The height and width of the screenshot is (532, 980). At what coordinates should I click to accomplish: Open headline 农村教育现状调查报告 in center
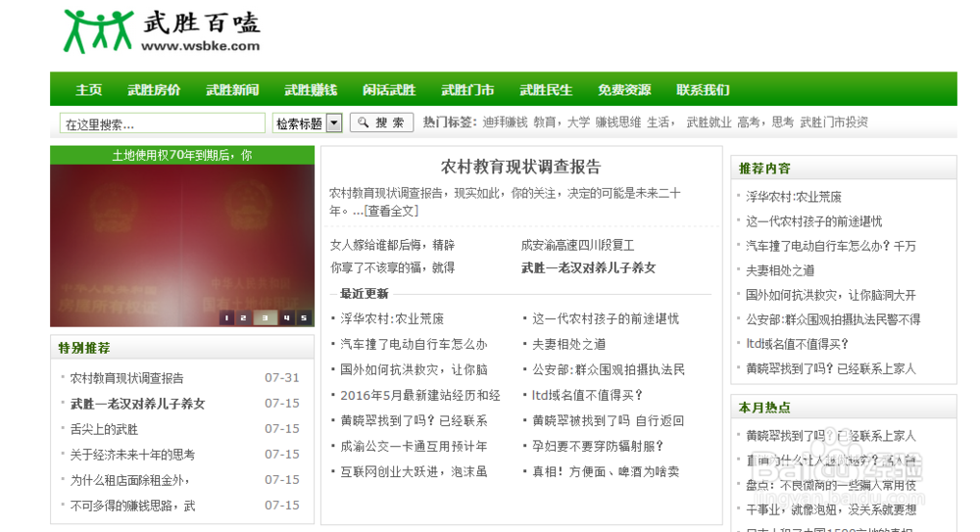(520, 167)
